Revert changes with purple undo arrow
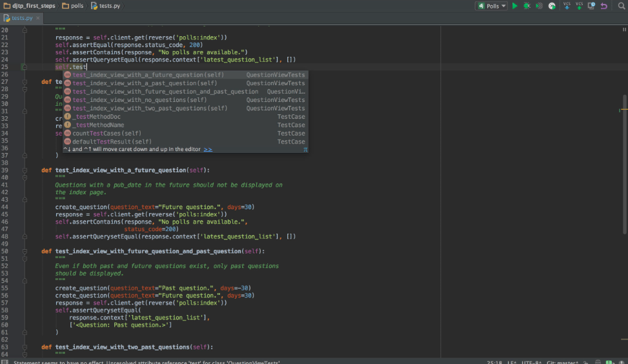 click(x=604, y=6)
